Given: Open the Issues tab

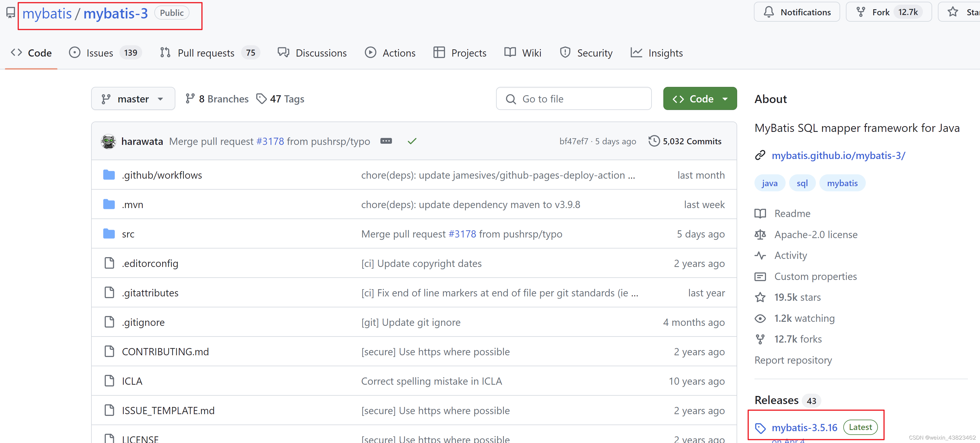Looking at the screenshot, I should click(x=105, y=53).
